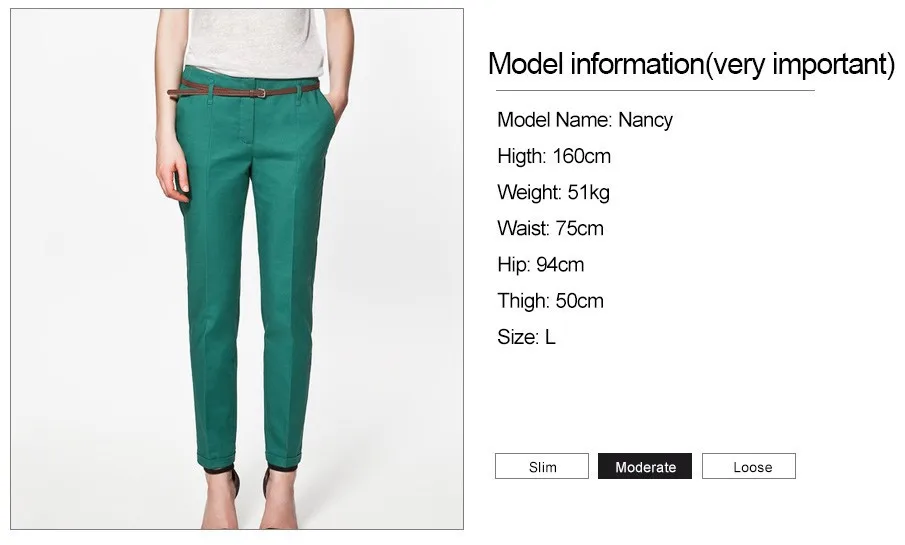Click the green trousers product photo
This screenshot has height=545, width=905.
pyautogui.click(x=237, y=269)
